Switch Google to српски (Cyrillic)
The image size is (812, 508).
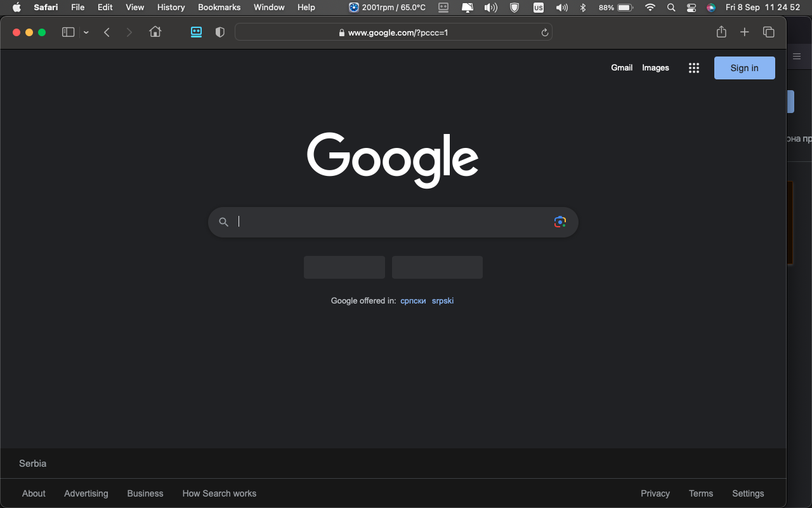[x=413, y=300]
